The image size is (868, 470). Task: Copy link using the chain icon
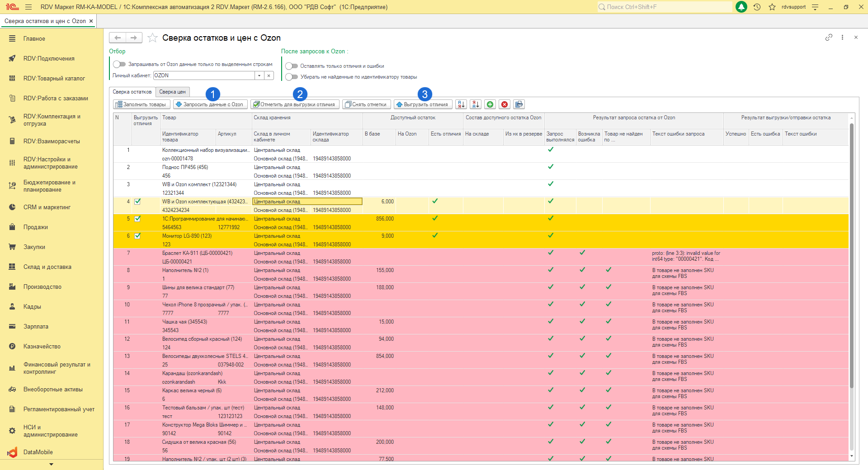pyautogui.click(x=829, y=38)
